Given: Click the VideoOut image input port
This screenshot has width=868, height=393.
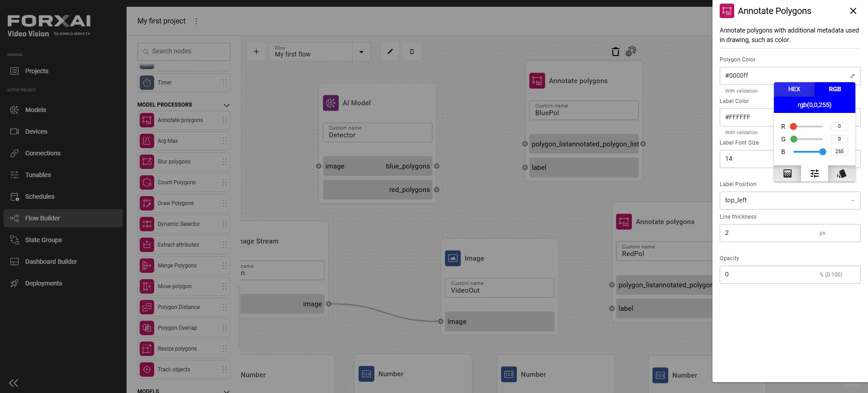Looking at the screenshot, I should 441,322.
